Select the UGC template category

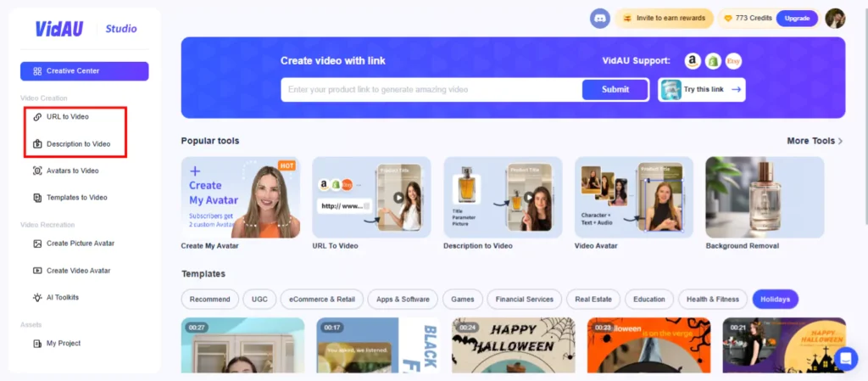point(259,299)
